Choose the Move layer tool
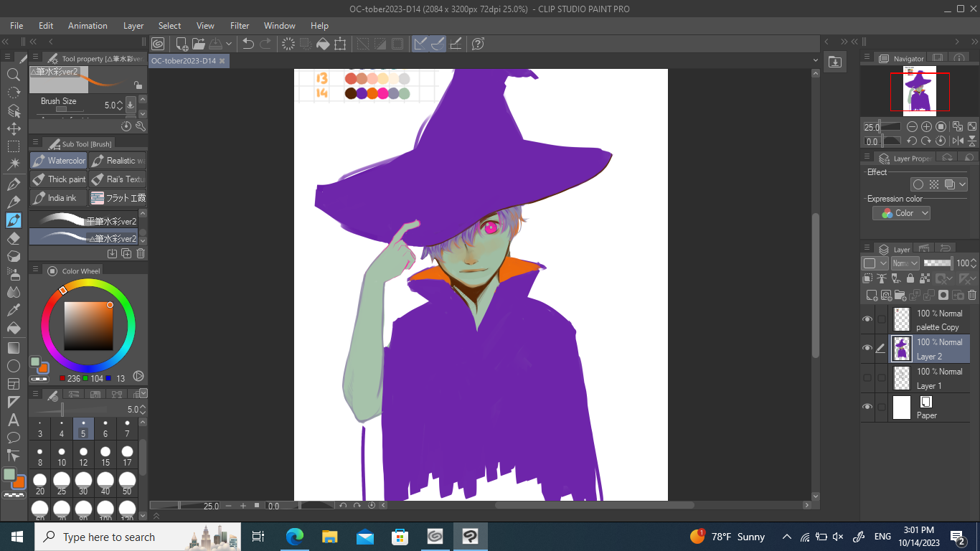Viewport: 980px width, 551px height. (x=13, y=129)
